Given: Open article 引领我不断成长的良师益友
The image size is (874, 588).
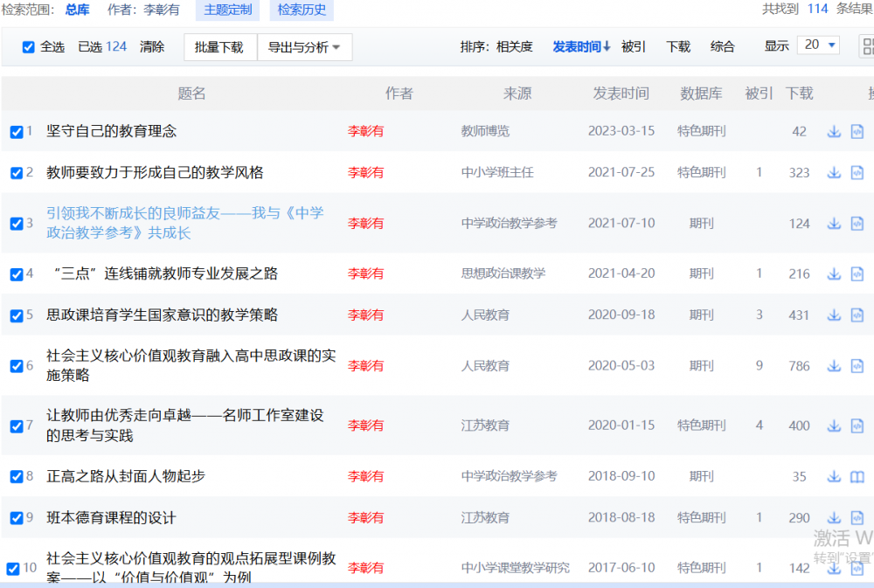Looking at the screenshot, I should [x=185, y=223].
